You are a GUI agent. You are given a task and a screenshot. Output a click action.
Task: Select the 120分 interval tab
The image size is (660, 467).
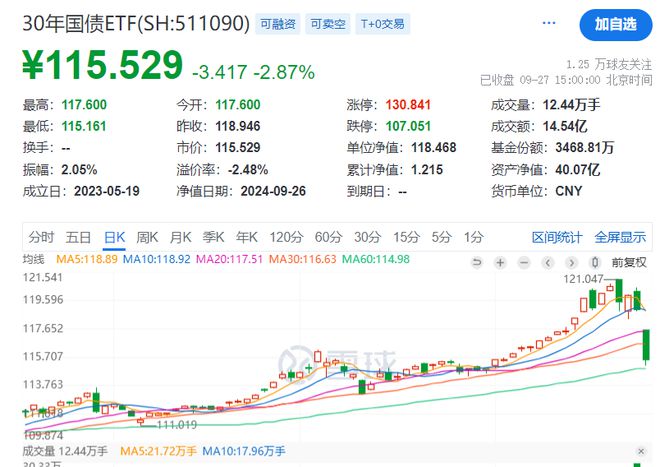tap(286, 237)
